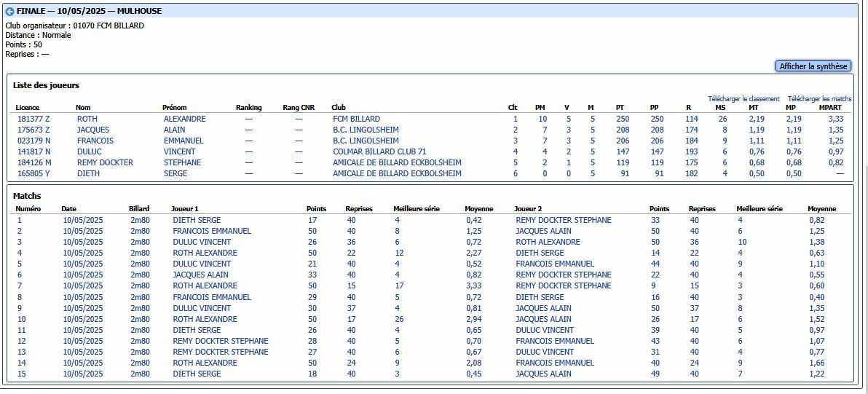Click licence 165805 Y for DIETH
Screen dimensions: 868x394
click(x=33, y=173)
